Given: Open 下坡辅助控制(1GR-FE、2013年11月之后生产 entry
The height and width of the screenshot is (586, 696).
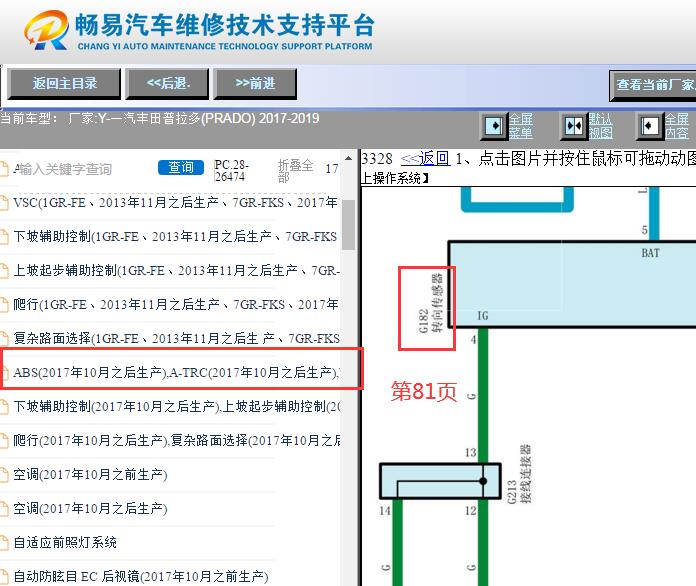Looking at the screenshot, I should tap(175, 236).
